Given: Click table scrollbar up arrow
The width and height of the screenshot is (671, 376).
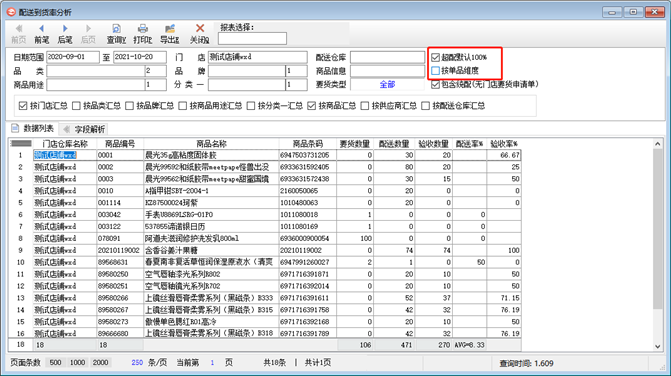Looking at the screenshot, I should tap(658, 144).
